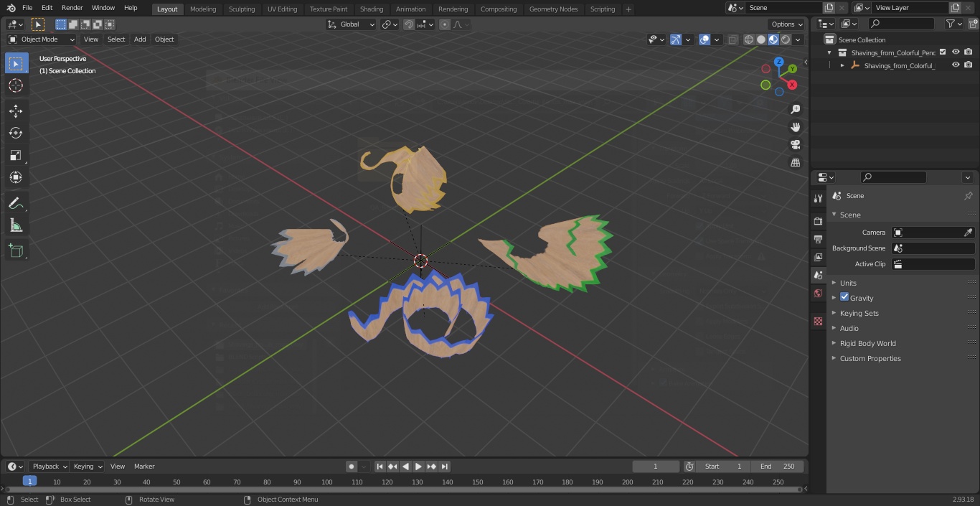Choose the Annotate pencil tool
The height and width of the screenshot is (506, 980).
tap(16, 203)
